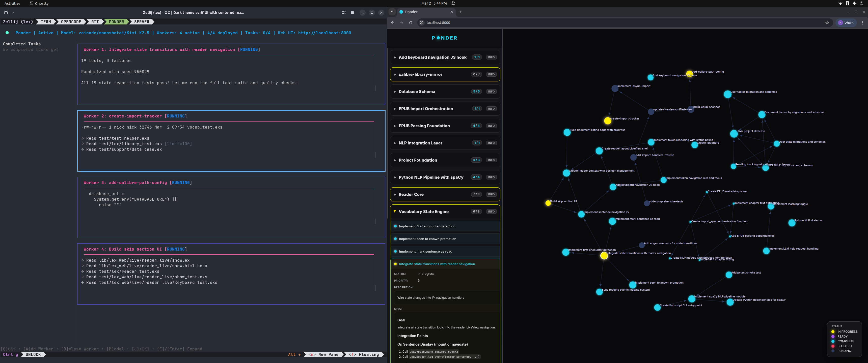868x363 pixels.
Task: Open the new browser tab plus
Action: (460, 12)
